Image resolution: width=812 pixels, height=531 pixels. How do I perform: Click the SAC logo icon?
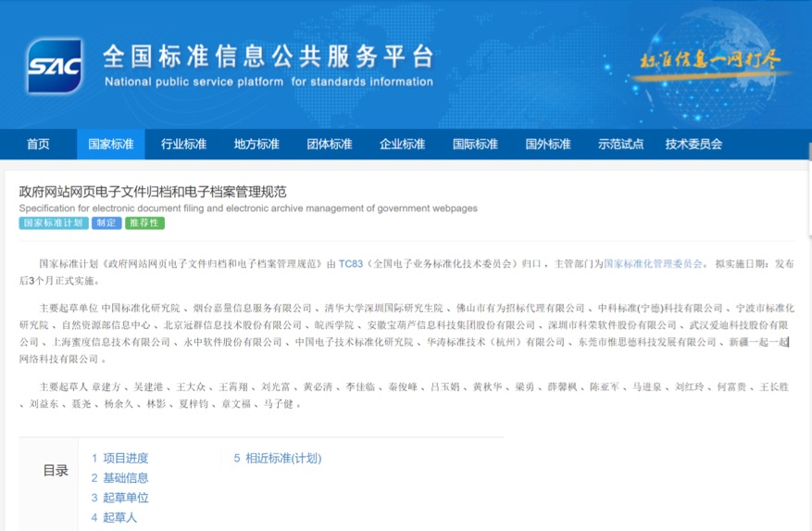coord(54,67)
